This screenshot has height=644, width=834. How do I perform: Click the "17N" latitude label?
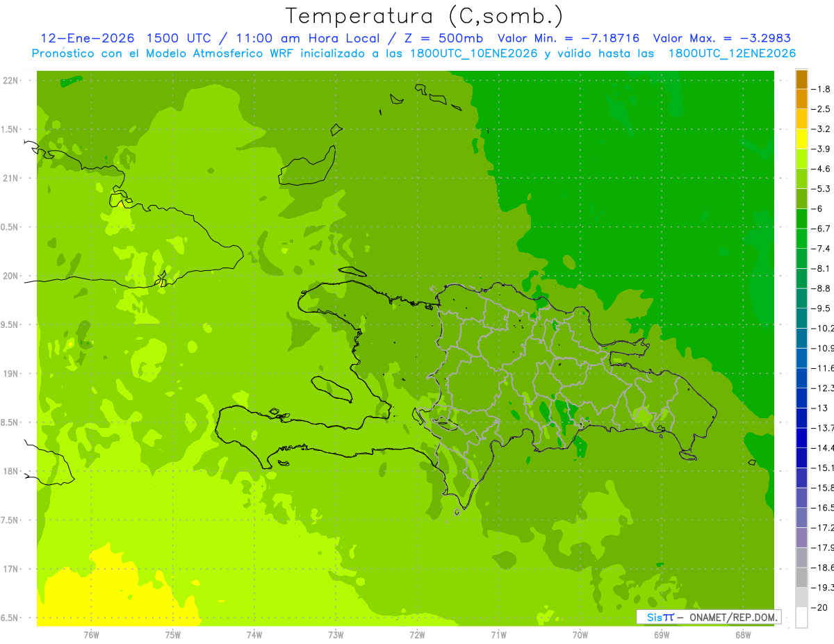coord(10,569)
